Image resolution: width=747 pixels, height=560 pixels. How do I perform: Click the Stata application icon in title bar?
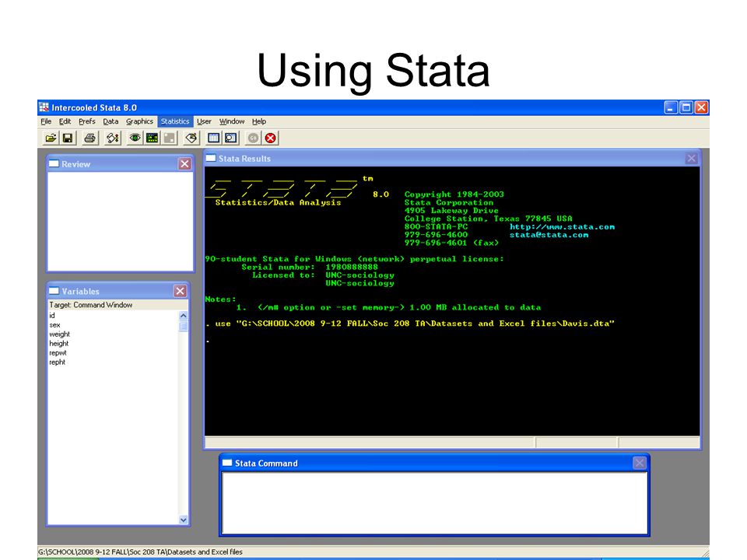point(44,107)
